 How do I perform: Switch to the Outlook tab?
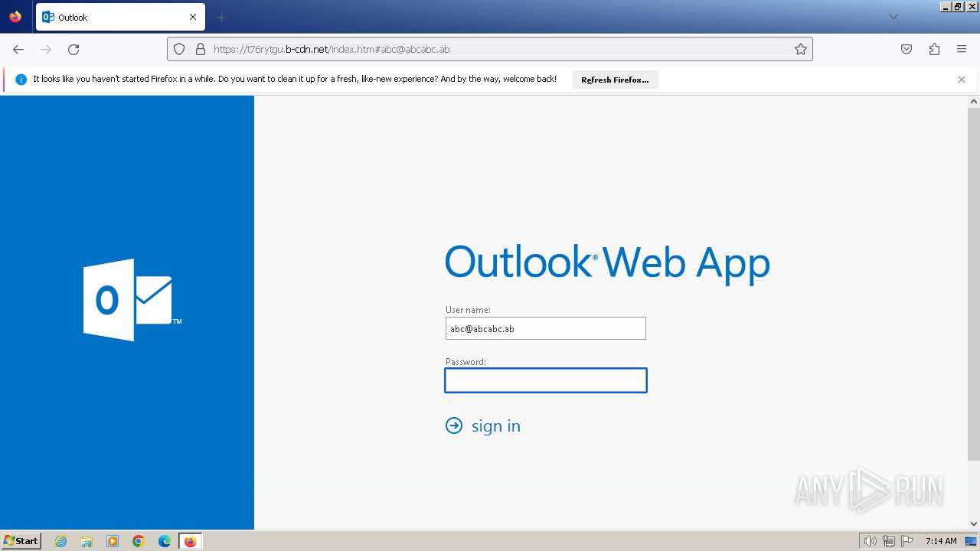coord(120,17)
